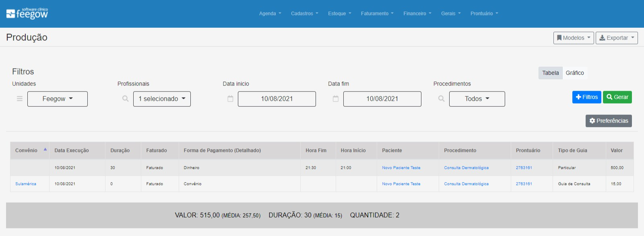Image resolution: width=644 pixels, height=236 pixels.
Task: Open Novo Paciente Teste in Convênio row
Action: click(401, 184)
